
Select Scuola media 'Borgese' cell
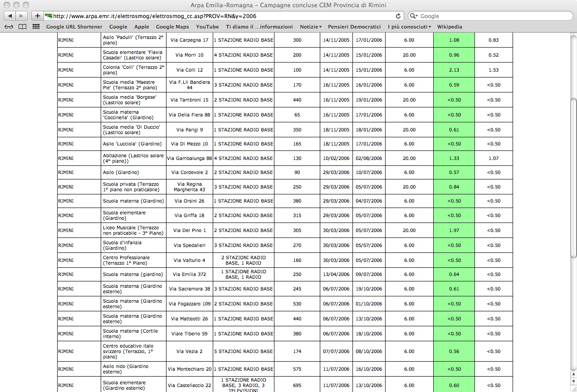133,100
